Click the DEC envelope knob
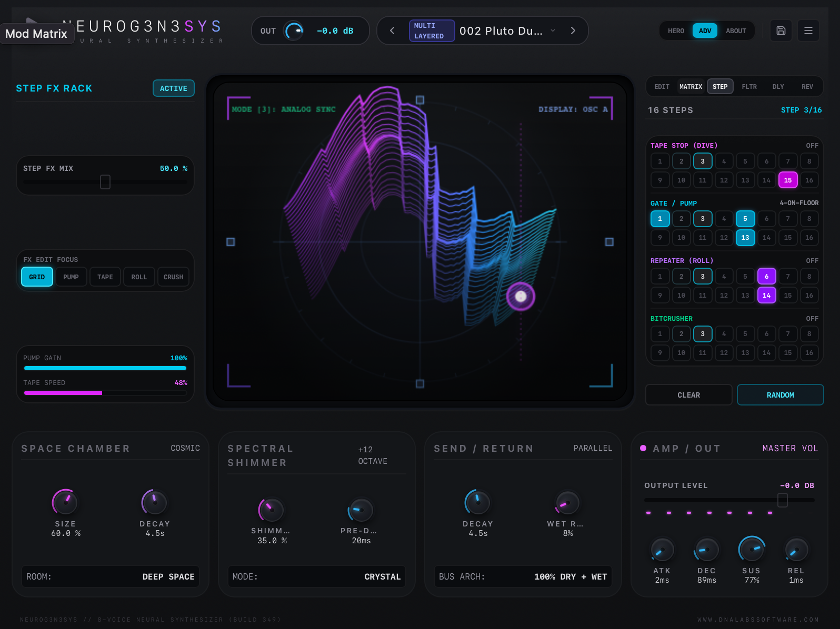This screenshot has height=629, width=840. [x=706, y=550]
